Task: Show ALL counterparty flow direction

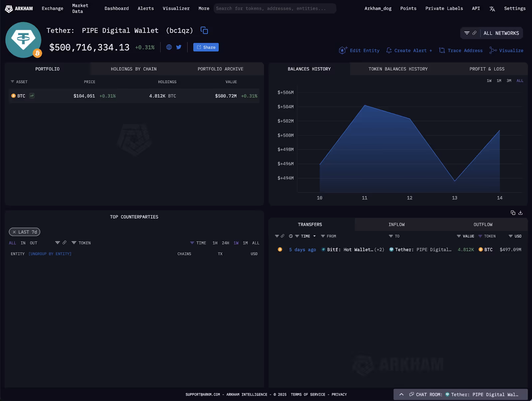Action: (12, 243)
